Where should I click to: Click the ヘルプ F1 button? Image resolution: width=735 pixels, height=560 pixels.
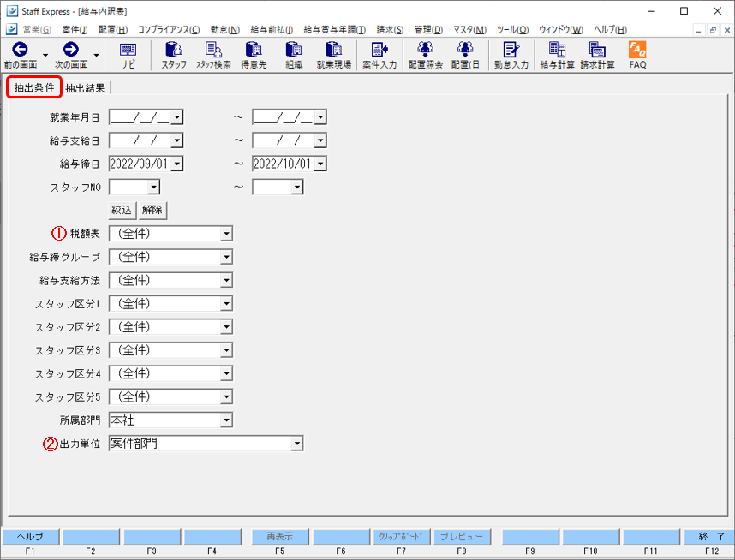(x=31, y=537)
